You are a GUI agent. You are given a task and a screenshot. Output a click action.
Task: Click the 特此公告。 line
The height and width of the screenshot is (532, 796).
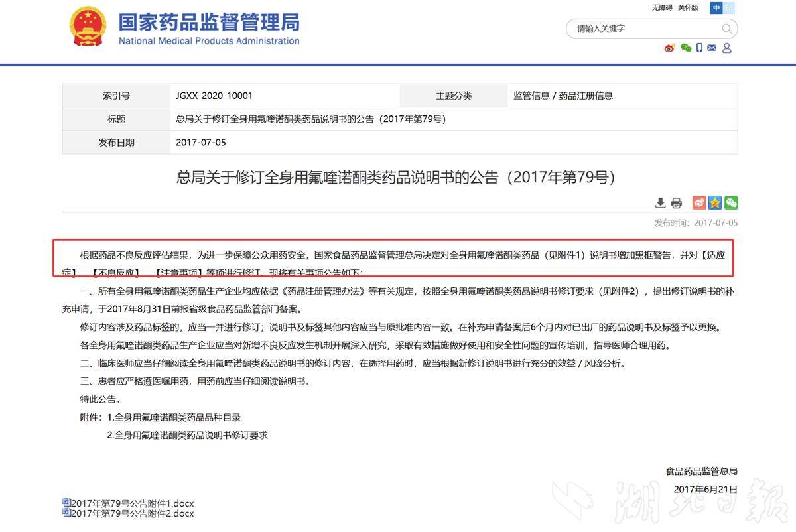coord(100,399)
